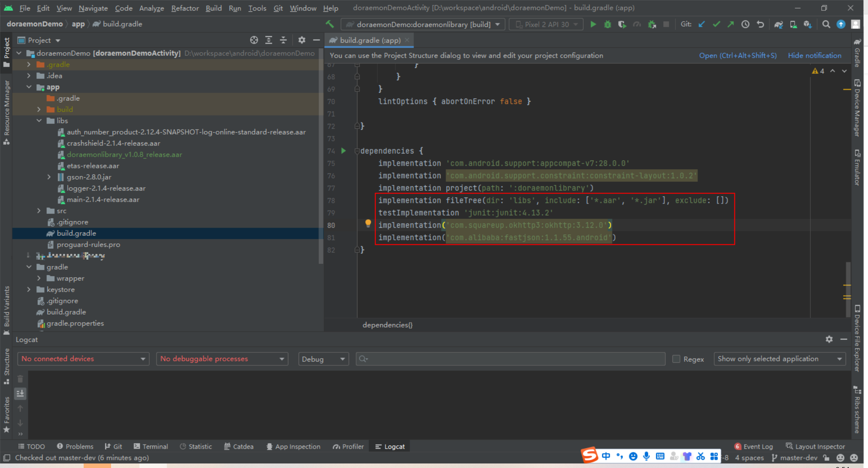Click the master-dev branch widget
Viewport: 868px width, 468px height.
coord(794,458)
